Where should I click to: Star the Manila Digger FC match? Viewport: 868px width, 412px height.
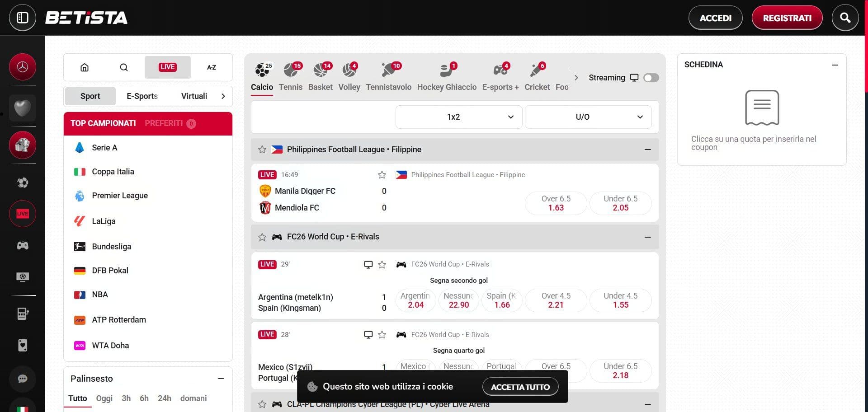(x=382, y=174)
